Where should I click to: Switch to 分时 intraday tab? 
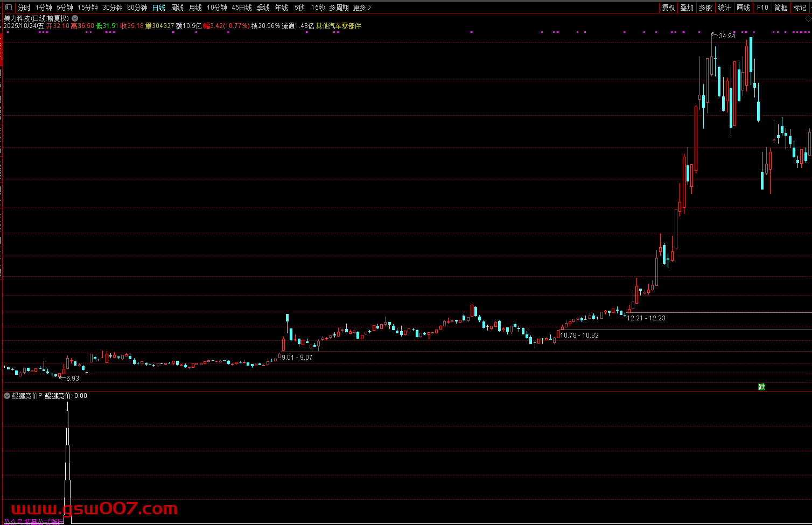pyautogui.click(x=24, y=8)
